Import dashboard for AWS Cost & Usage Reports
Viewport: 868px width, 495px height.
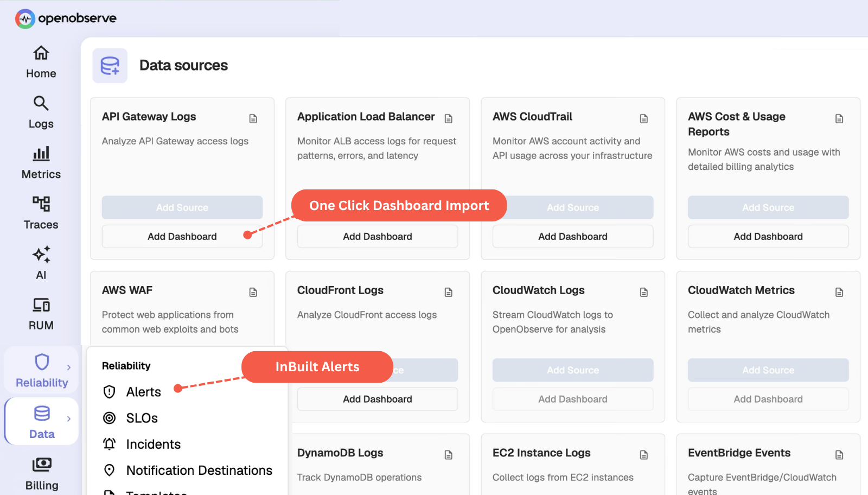[768, 237]
